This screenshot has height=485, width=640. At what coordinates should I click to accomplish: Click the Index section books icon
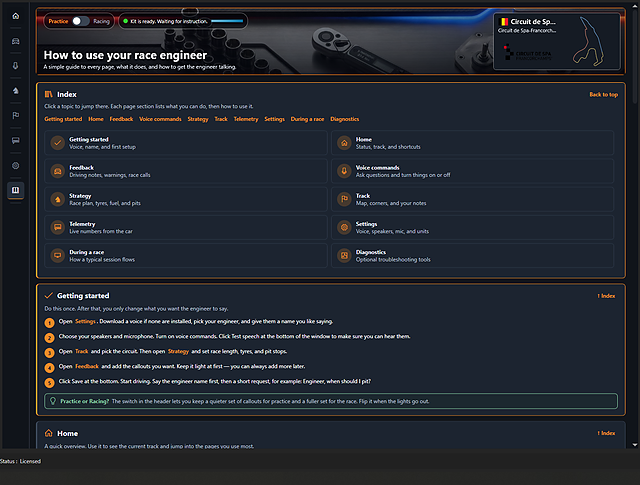(x=49, y=94)
